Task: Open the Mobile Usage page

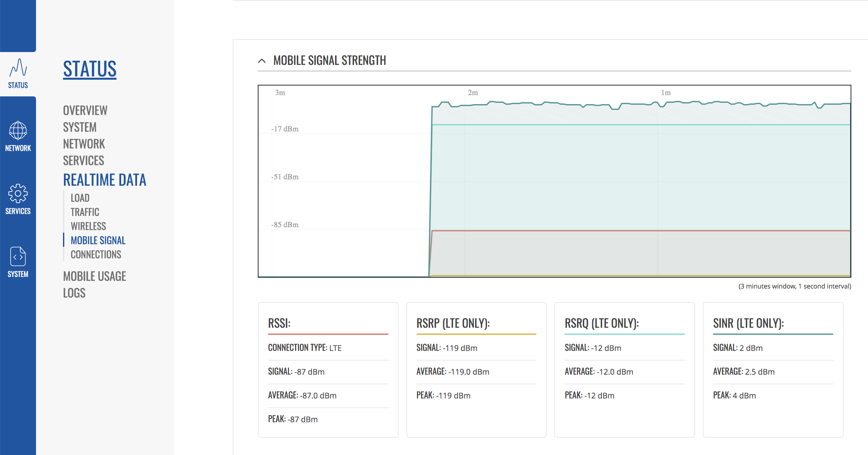Action: (95, 277)
